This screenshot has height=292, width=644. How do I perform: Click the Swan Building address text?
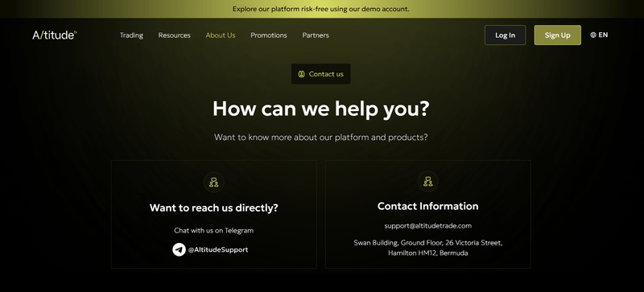(x=428, y=248)
